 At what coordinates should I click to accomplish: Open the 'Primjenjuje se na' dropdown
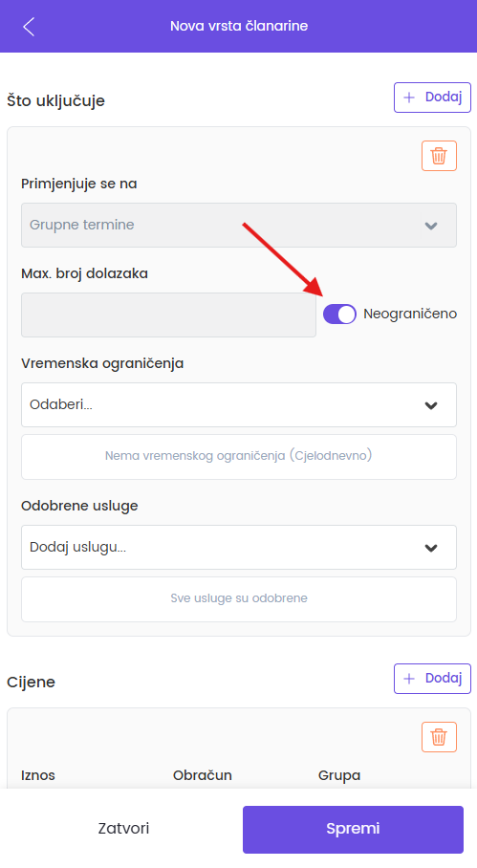tap(239, 225)
